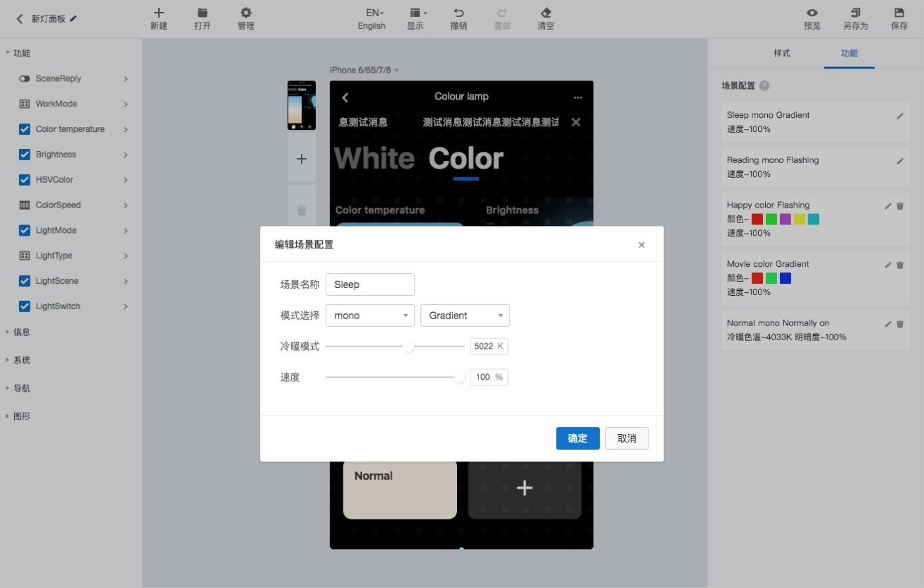Select the LightType tree item
Screen dimensions: 924x588
[54, 256]
